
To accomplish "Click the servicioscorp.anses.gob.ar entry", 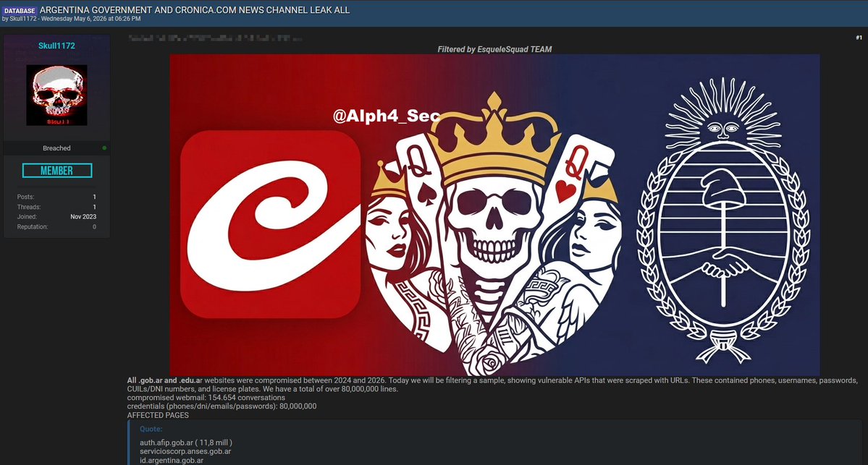I will point(185,451).
